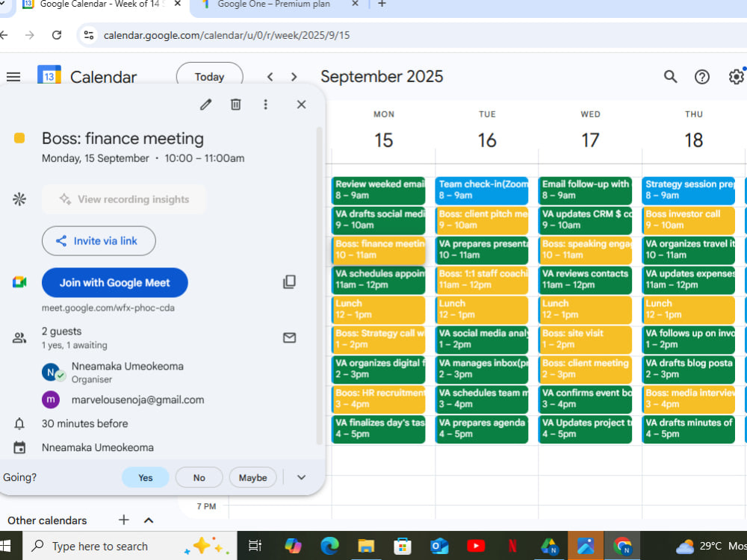Delete the event with trash icon

pyautogui.click(x=236, y=105)
